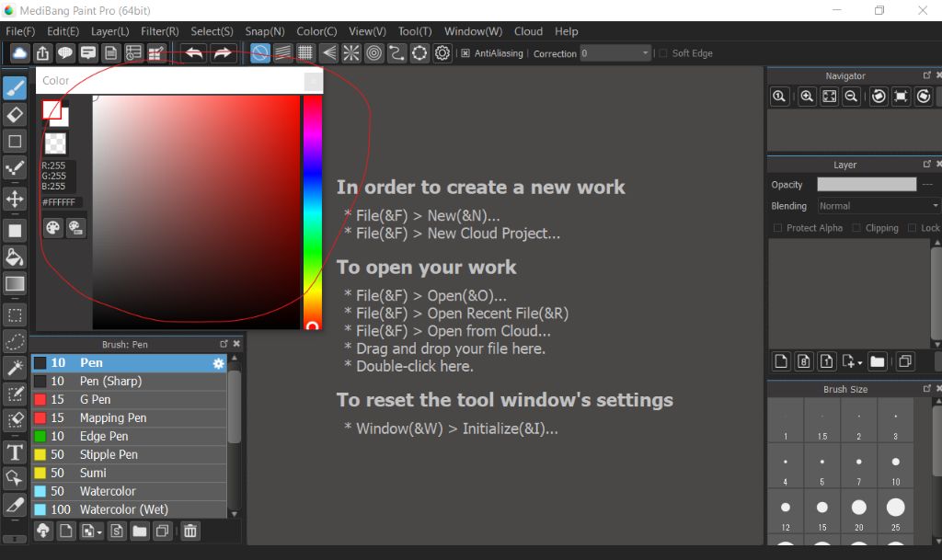Click the hex color field #FFFFFF

tap(62, 203)
